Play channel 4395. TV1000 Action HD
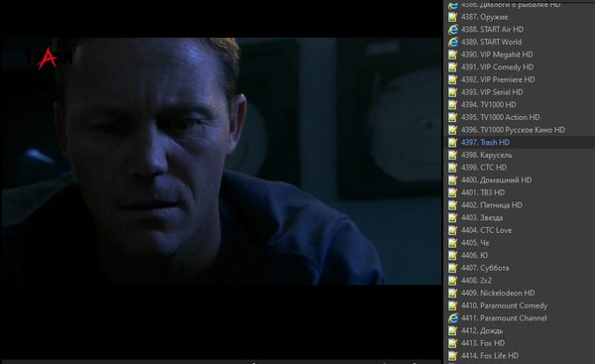The height and width of the screenshot is (364, 595). pos(500,117)
